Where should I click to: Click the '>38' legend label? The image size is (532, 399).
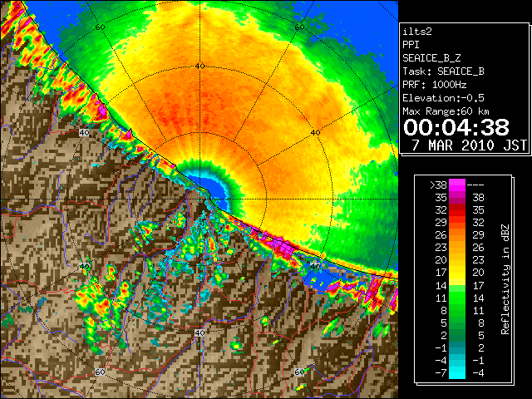click(438, 185)
